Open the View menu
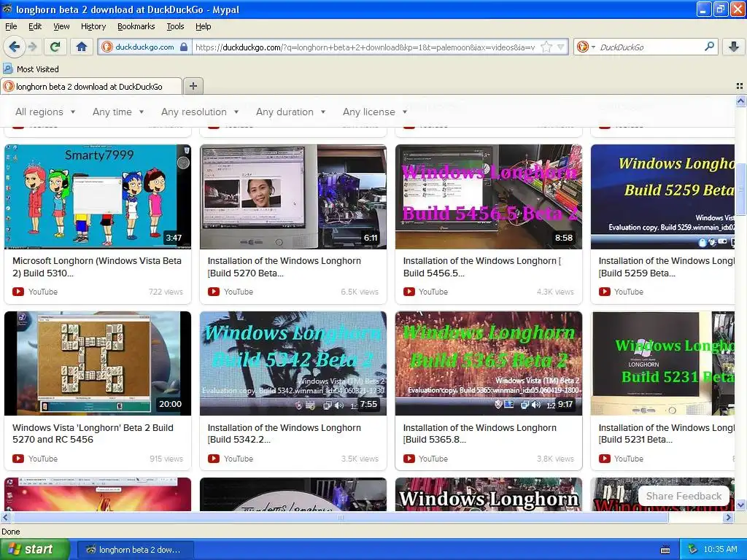Viewport: 747px width, 560px height. click(x=61, y=26)
